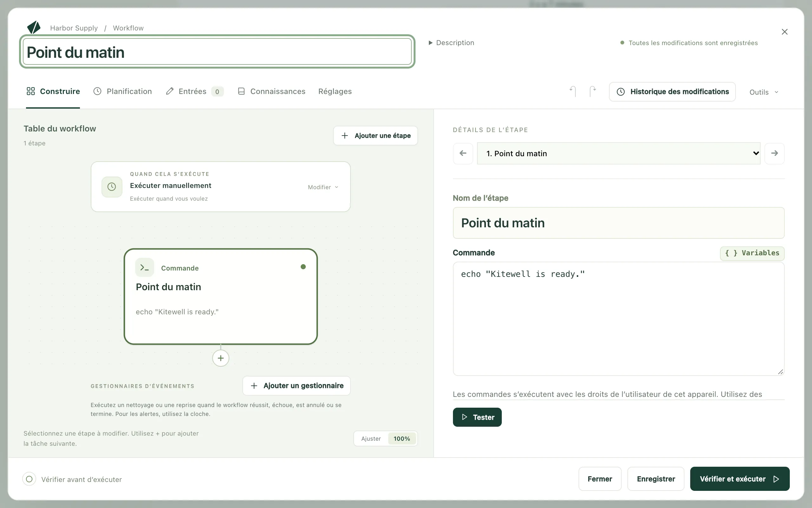The width and height of the screenshot is (812, 508).
Task: Open the Modifier trigger dropdown
Action: tap(323, 187)
